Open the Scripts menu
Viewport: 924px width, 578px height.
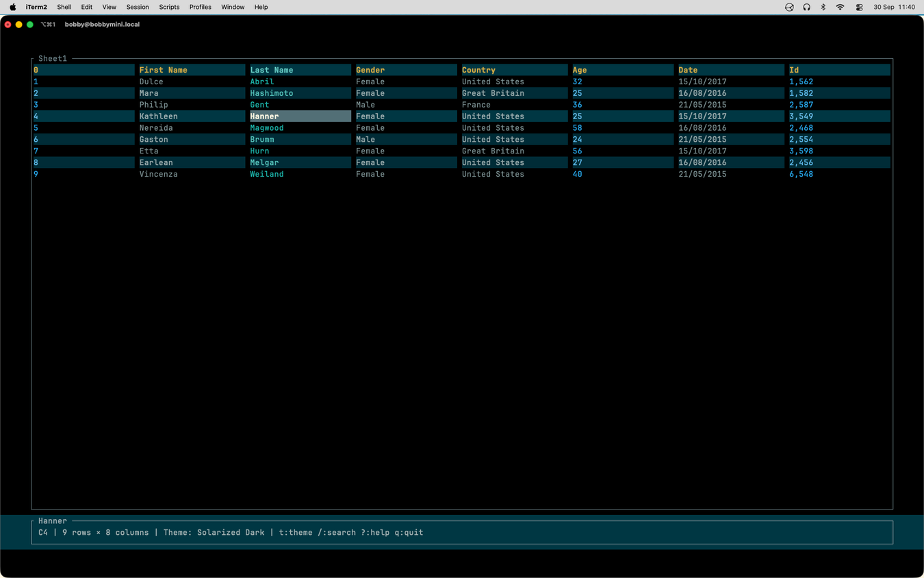click(169, 7)
